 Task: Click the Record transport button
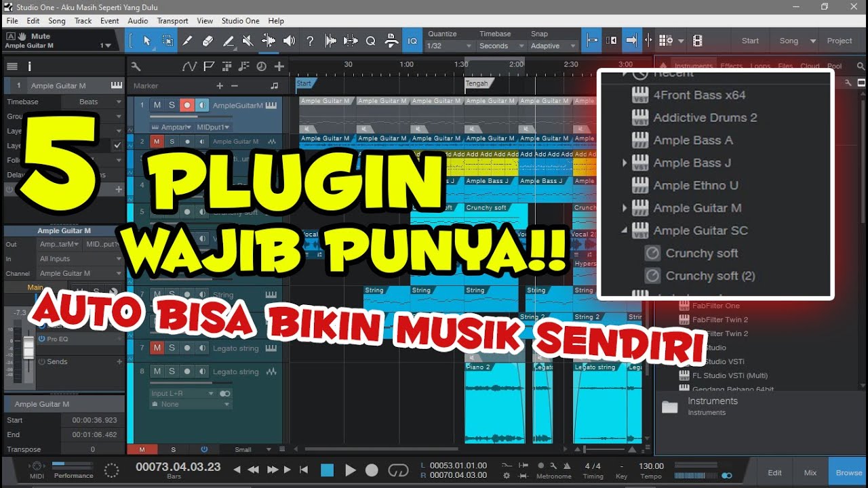point(372,470)
